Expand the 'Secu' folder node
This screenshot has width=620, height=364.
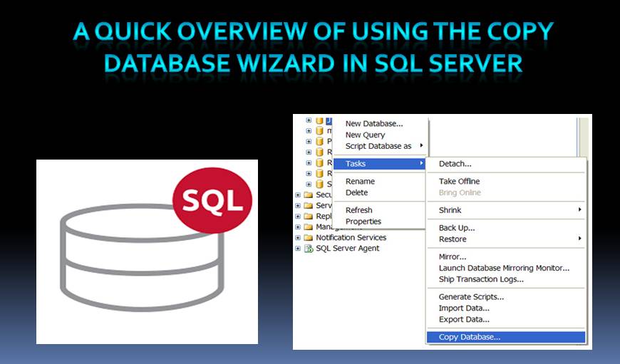click(298, 195)
